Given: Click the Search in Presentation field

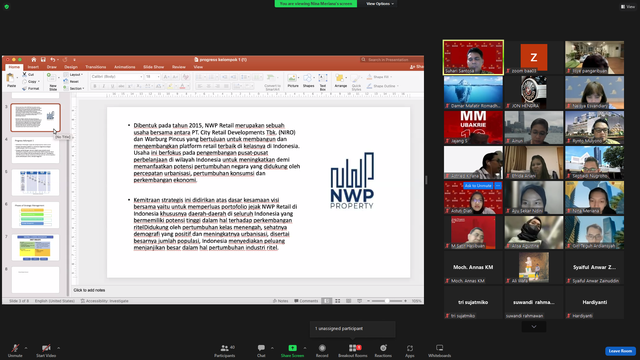Looking at the screenshot, I should pos(391,60).
